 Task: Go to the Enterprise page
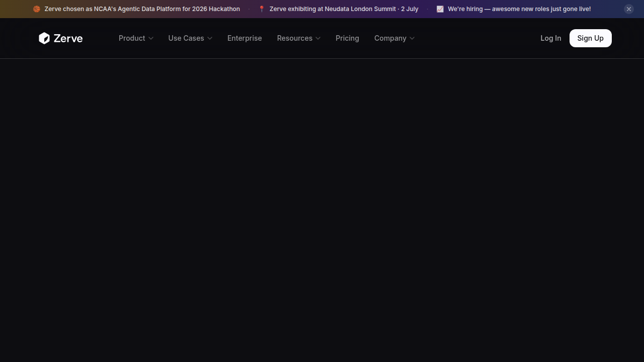245,38
